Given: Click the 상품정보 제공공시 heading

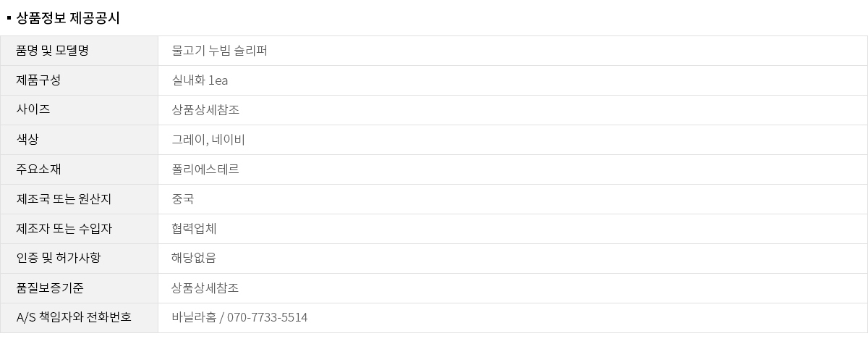Looking at the screenshot, I should (x=67, y=18).
